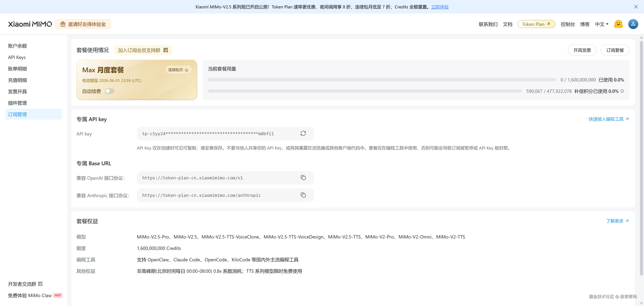The width and height of the screenshot is (644, 306).
Task: Click the 连续包月 badge
Action: point(178,70)
